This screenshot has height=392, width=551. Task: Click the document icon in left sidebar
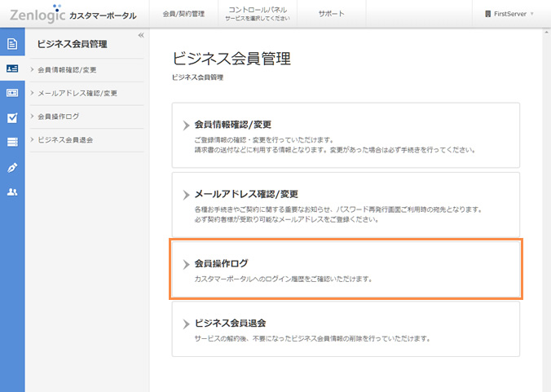12,43
